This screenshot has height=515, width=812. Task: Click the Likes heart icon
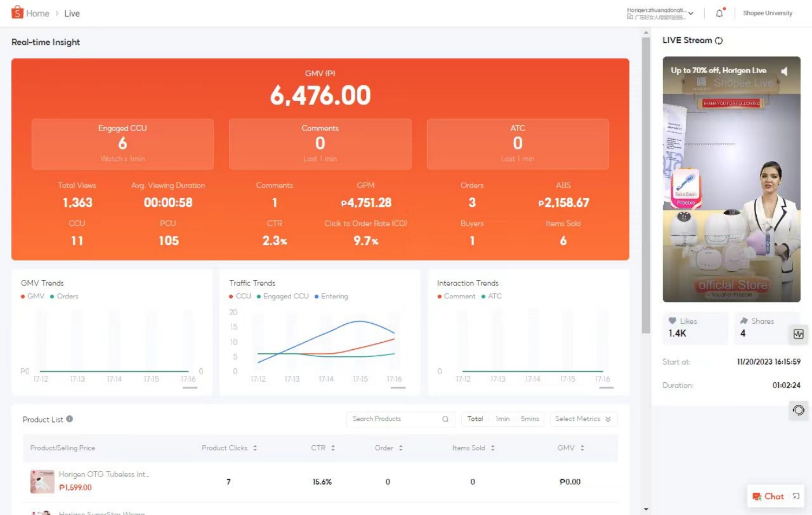[x=672, y=321]
